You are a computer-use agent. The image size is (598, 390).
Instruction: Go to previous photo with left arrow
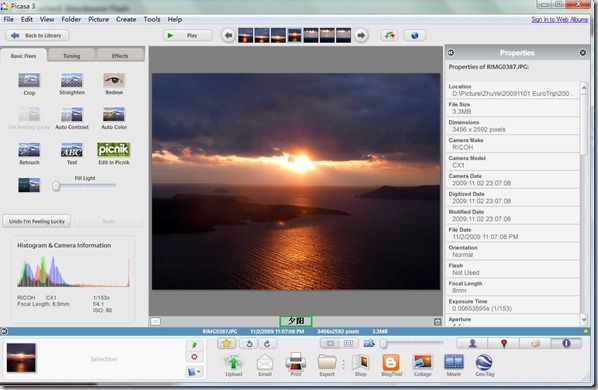[228, 35]
